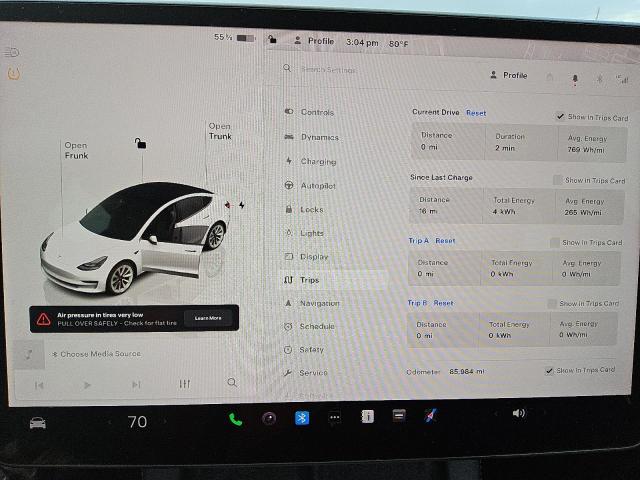Tap the 3:04 pm clock
Screen dimensions: 640x480
click(x=362, y=42)
